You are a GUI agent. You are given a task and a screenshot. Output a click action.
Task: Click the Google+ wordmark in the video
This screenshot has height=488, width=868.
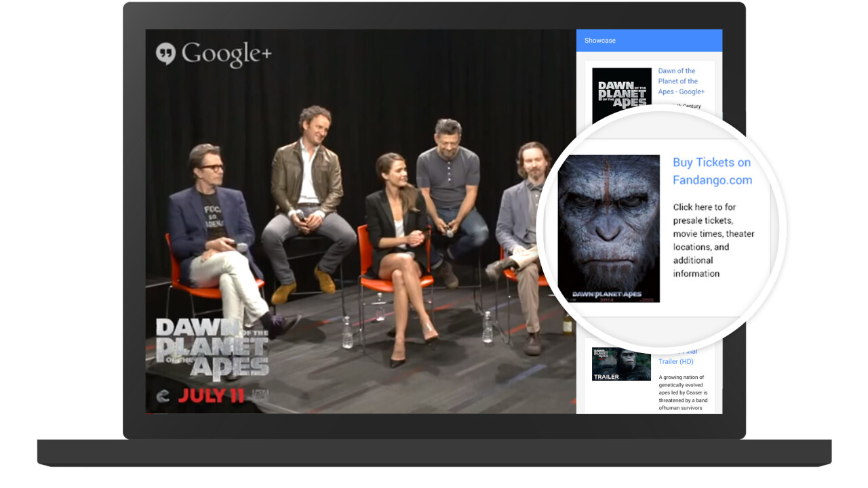[x=226, y=54]
